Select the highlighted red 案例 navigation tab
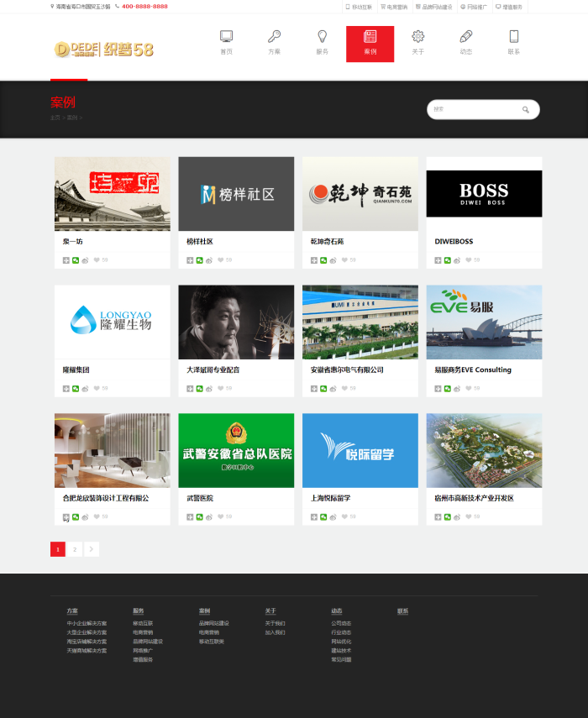Screen dimensions: 588x718 (x=370, y=44)
